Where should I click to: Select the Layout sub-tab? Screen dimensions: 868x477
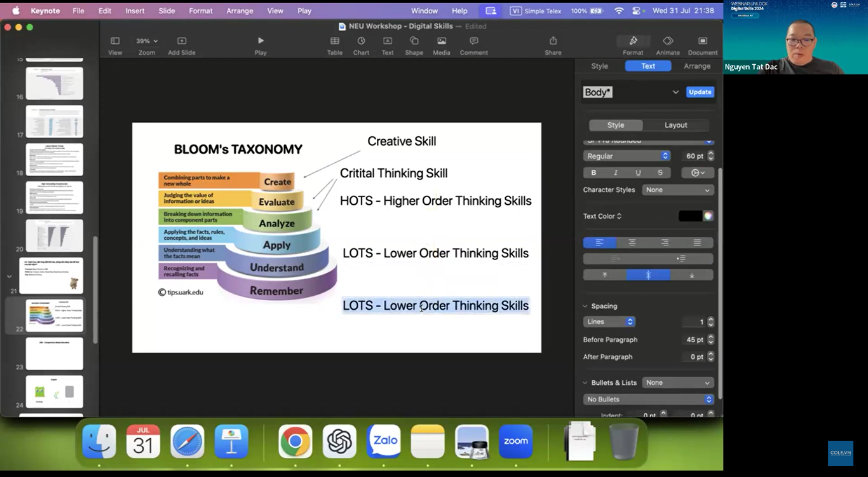click(x=675, y=125)
